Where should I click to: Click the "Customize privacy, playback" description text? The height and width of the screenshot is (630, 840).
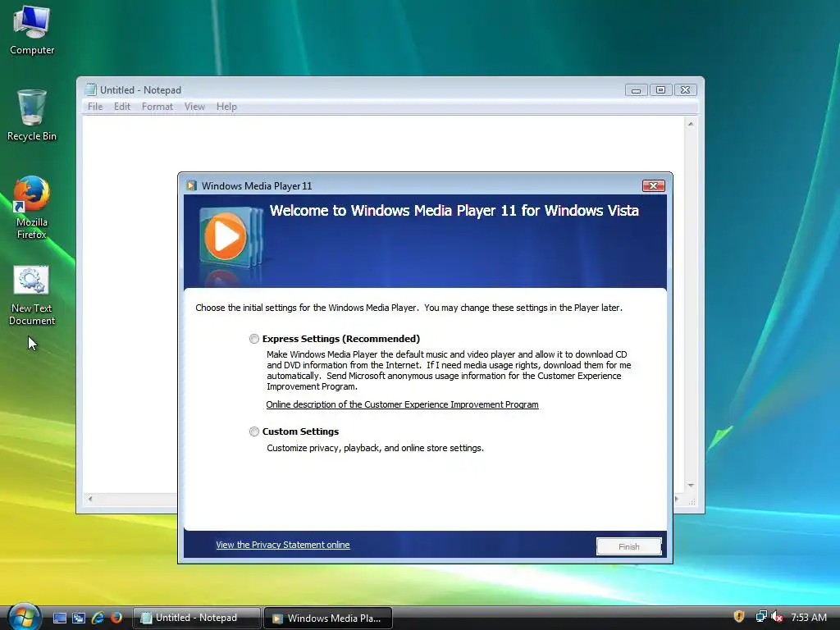click(x=375, y=448)
